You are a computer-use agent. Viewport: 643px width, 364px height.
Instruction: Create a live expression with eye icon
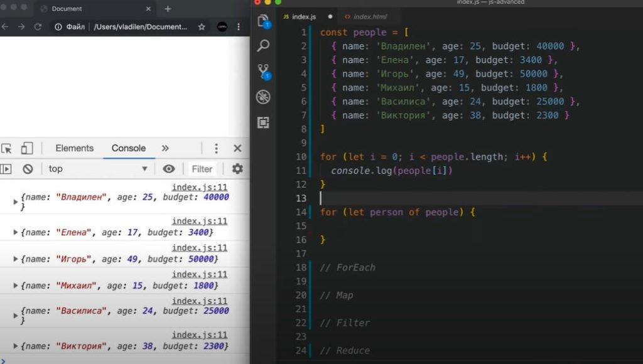(168, 169)
